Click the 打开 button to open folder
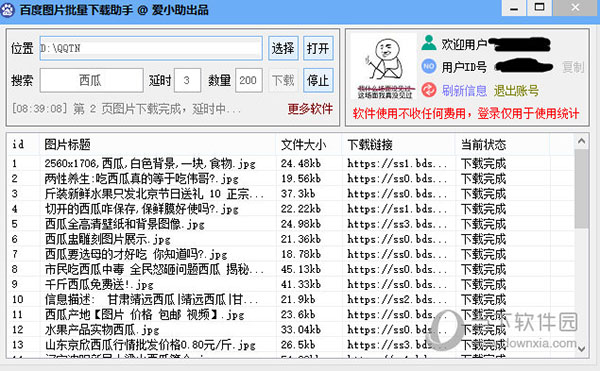 pos(318,48)
